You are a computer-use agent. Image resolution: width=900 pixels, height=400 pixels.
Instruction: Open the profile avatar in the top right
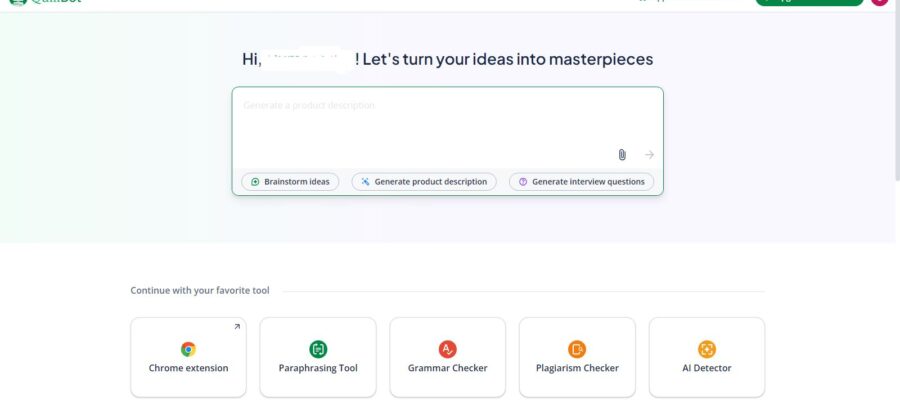[x=879, y=2]
